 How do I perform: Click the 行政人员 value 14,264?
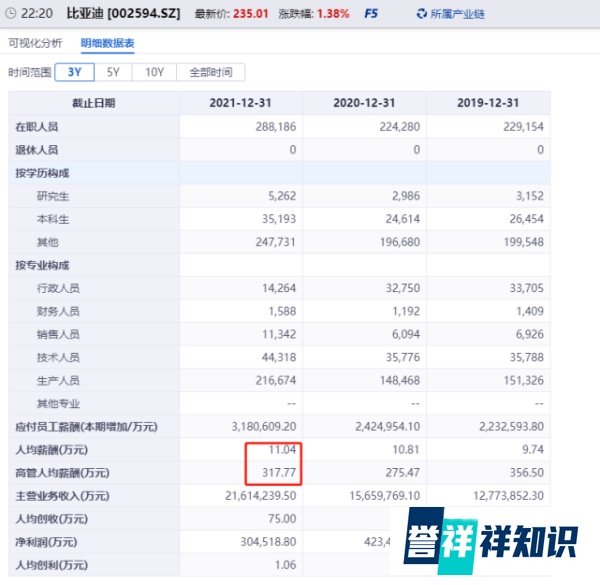tap(279, 288)
